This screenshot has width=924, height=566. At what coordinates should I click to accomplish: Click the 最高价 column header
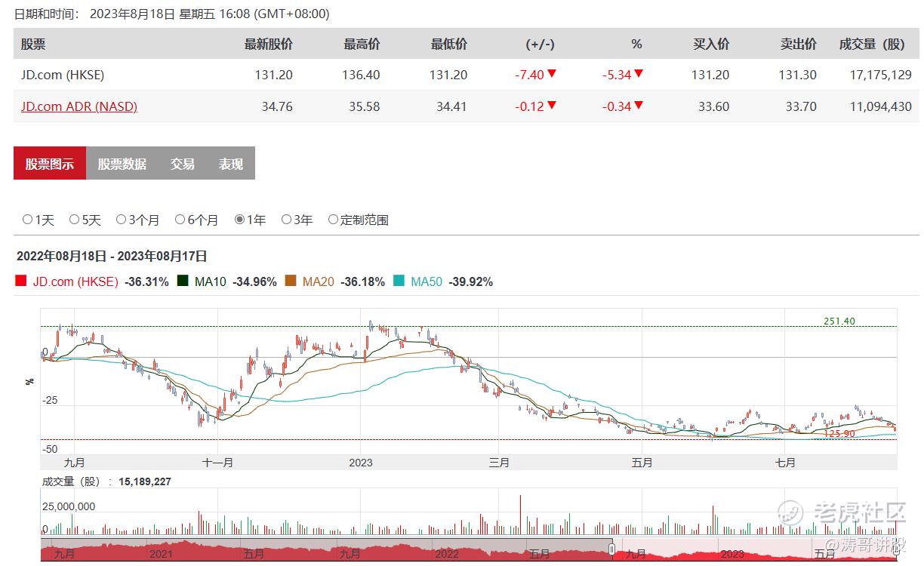click(x=362, y=45)
